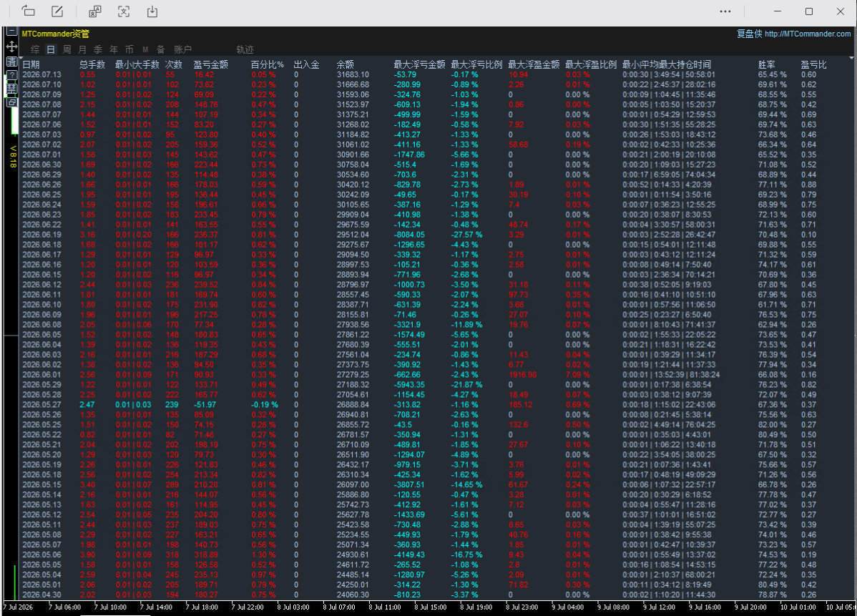This screenshot has width=857, height=616.
Task: Click the 最大浮亏比例 column header
Action: click(476, 64)
